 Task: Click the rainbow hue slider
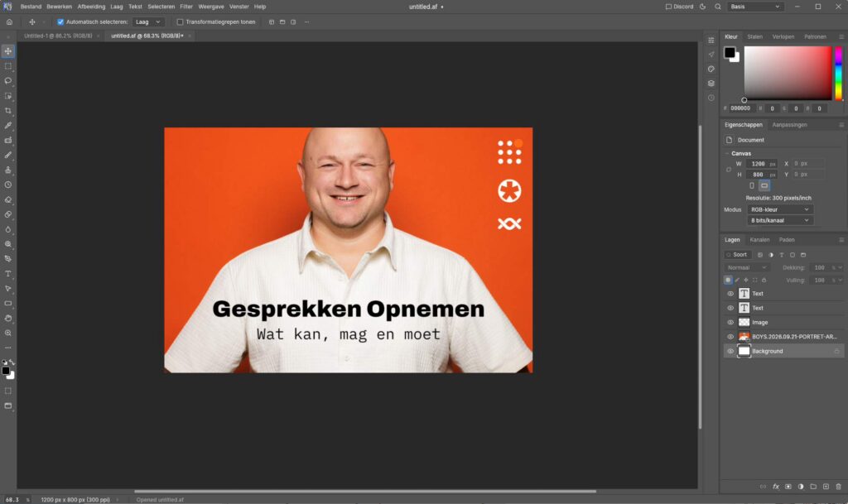pos(838,74)
